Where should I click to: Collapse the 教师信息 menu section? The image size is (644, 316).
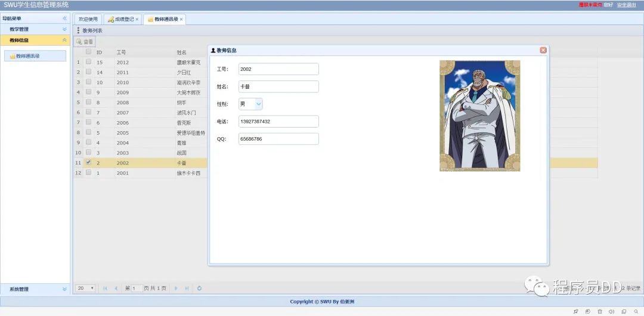64,41
